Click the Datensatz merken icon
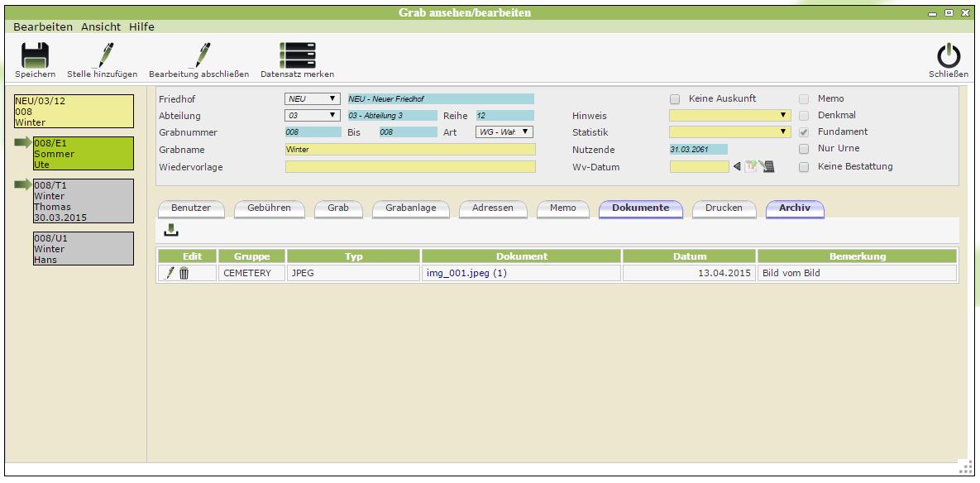Image resolution: width=980 pixels, height=483 pixels. [297, 55]
